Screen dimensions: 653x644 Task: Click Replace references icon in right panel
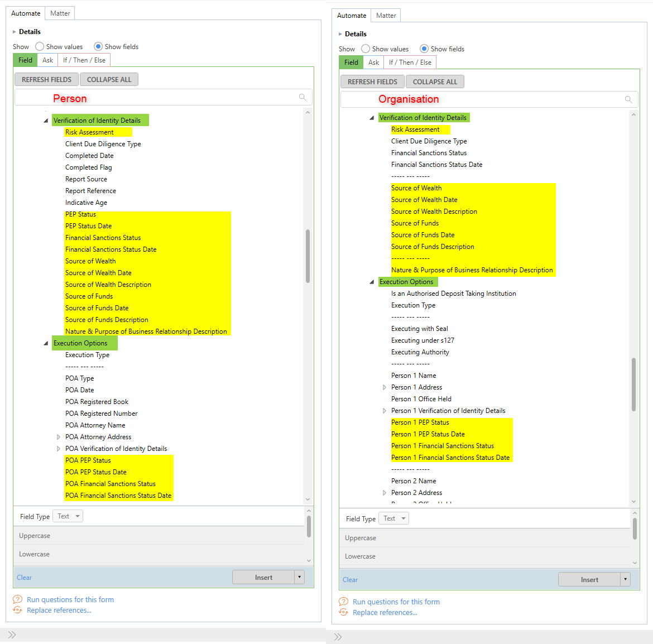point(343,612)
